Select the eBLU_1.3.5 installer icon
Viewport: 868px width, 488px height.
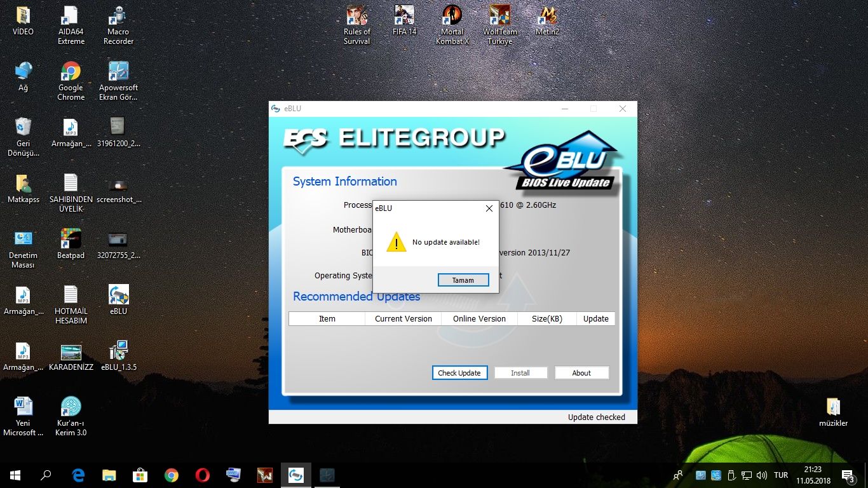[x=118, y=356]
